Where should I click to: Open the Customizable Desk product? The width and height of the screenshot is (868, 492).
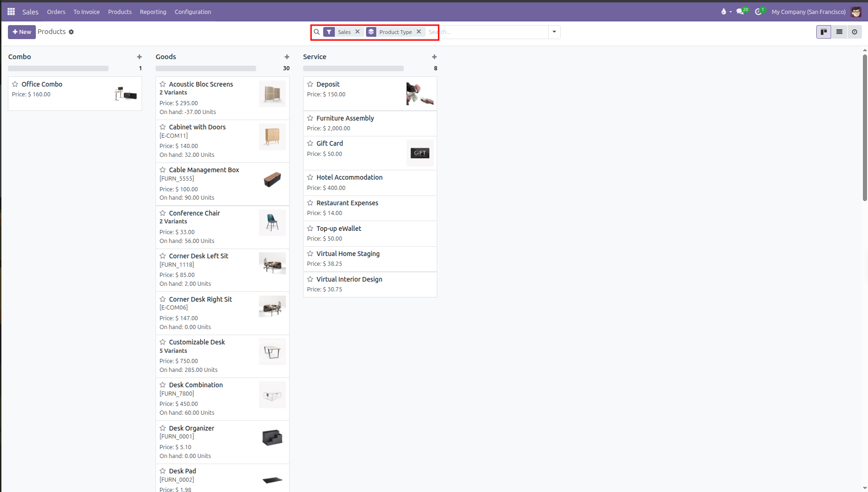(223, 356)
